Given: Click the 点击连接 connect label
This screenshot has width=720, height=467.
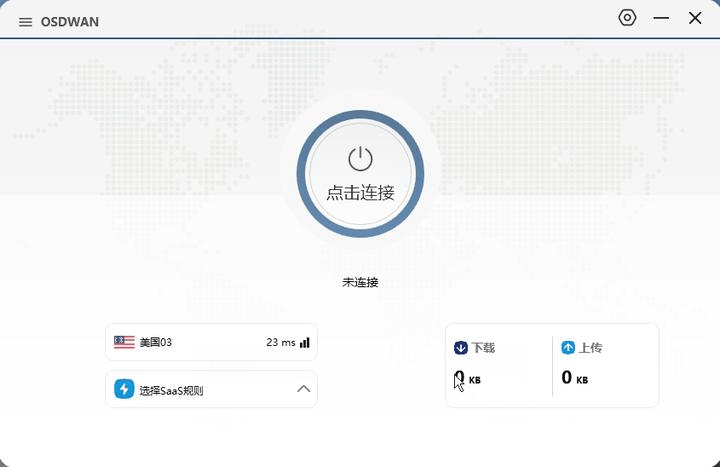Looking at the screenshot, I should tap(360, 193).
